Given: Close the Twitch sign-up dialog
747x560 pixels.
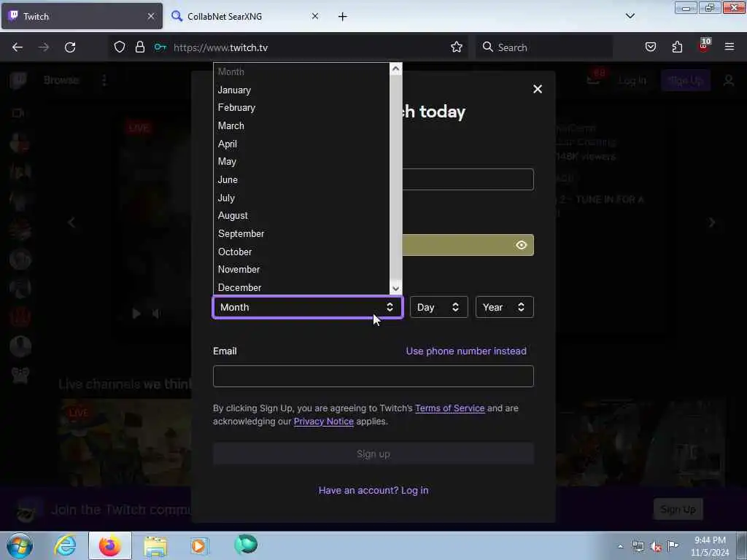Looking at the screenshot, I should pyautogui.click(x=538, y=89).
